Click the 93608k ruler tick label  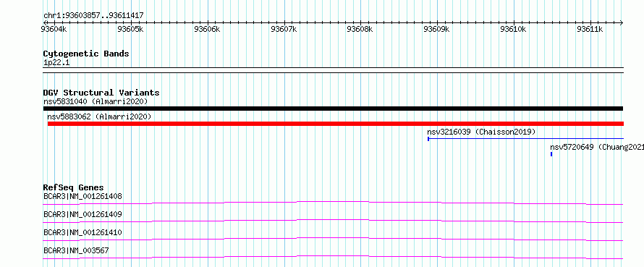pos(360,29)
